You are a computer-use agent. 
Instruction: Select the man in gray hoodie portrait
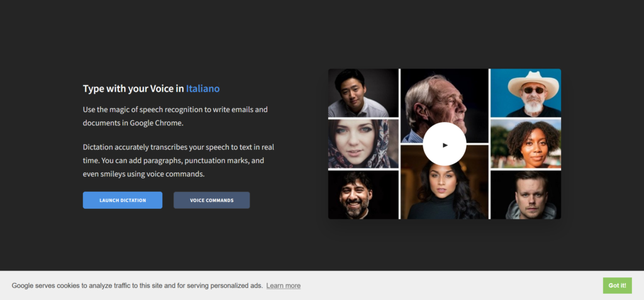(525, 195)
